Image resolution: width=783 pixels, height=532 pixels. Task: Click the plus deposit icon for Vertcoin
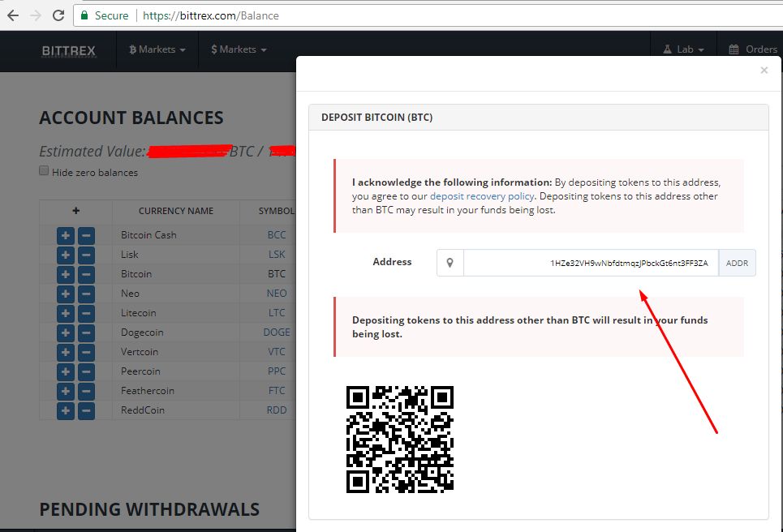66,352
